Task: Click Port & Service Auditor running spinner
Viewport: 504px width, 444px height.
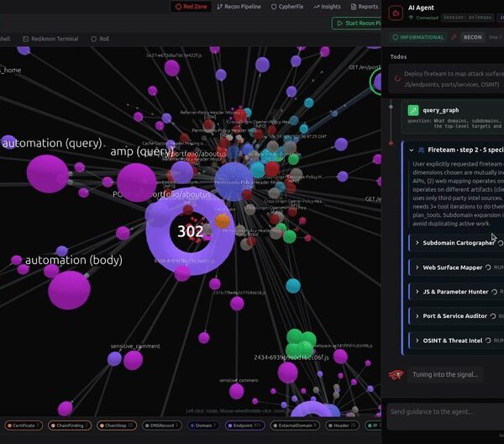Action: click(493, 316)
